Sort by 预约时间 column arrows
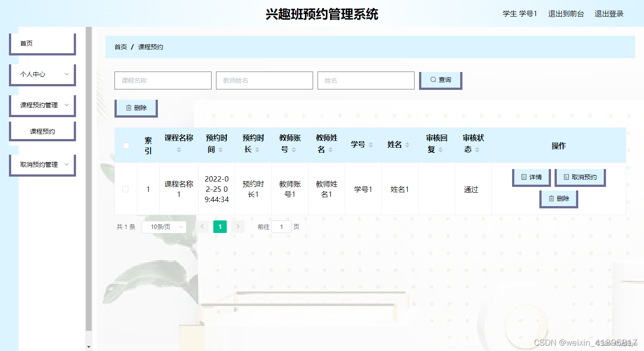The width and height of the screenshot is (644, 351). pyautogui.click(x=220, y=150)
